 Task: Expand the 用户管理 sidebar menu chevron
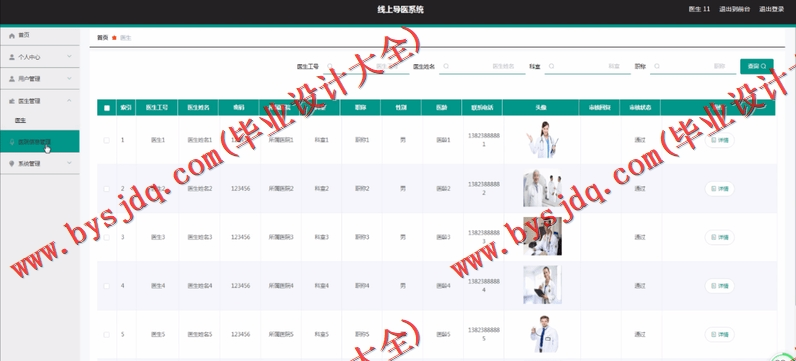click(x=70, y=79)
